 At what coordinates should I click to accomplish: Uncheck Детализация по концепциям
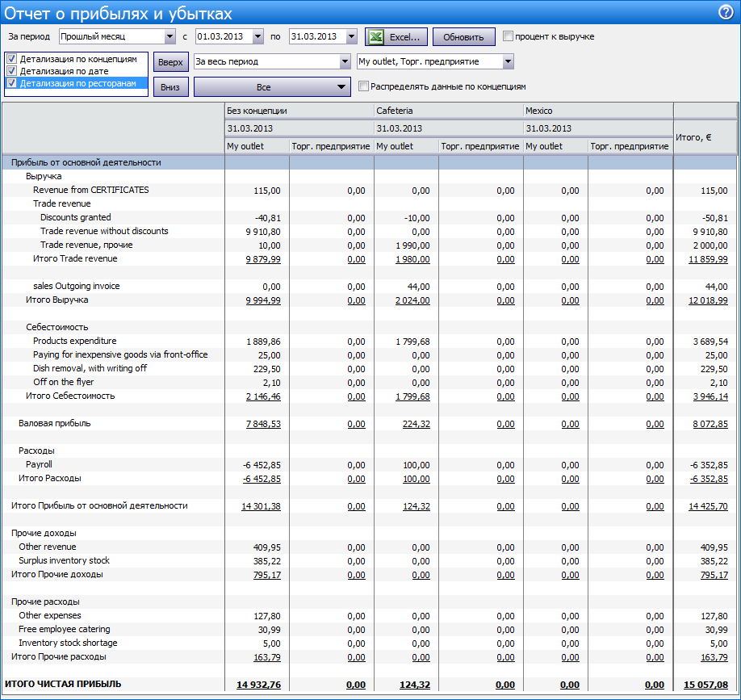click(x=11, y=59)
